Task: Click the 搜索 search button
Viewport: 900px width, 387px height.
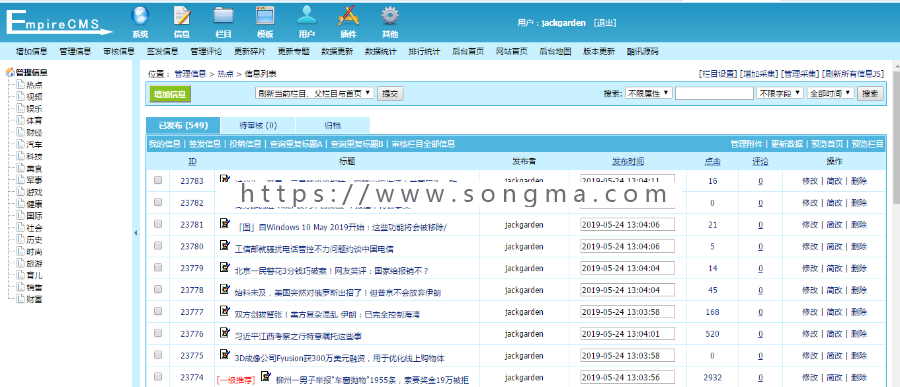Action: (x=870, y=93)
